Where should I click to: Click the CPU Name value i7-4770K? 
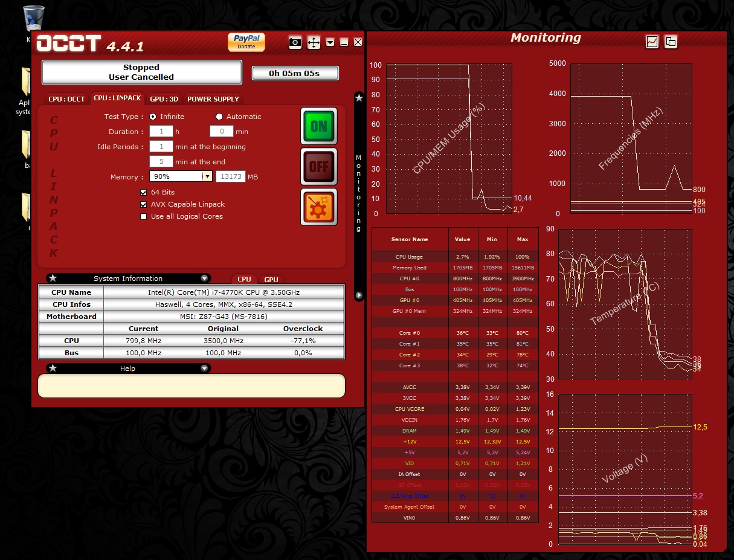point(224,292)
